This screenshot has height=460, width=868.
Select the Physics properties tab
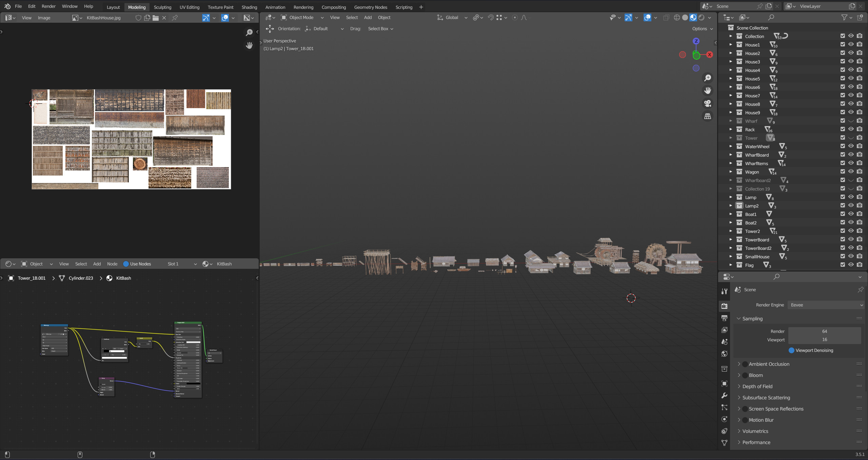tap(725, 419)
